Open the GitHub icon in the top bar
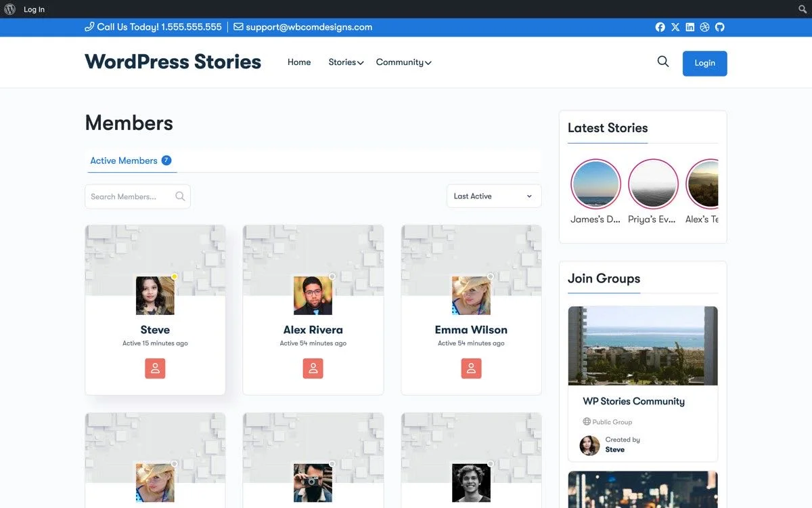The image size is (812, 508). point(719,27)
